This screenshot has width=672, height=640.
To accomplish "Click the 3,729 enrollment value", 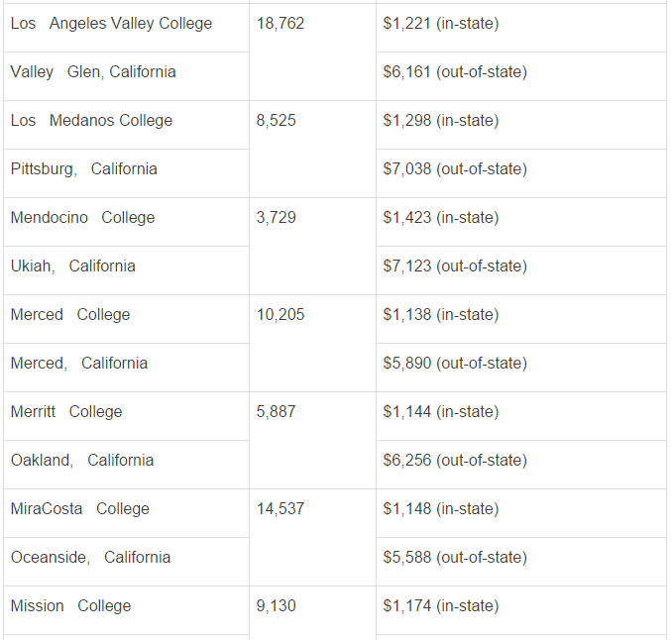I will pyautogui.click(x=276, y=218).
